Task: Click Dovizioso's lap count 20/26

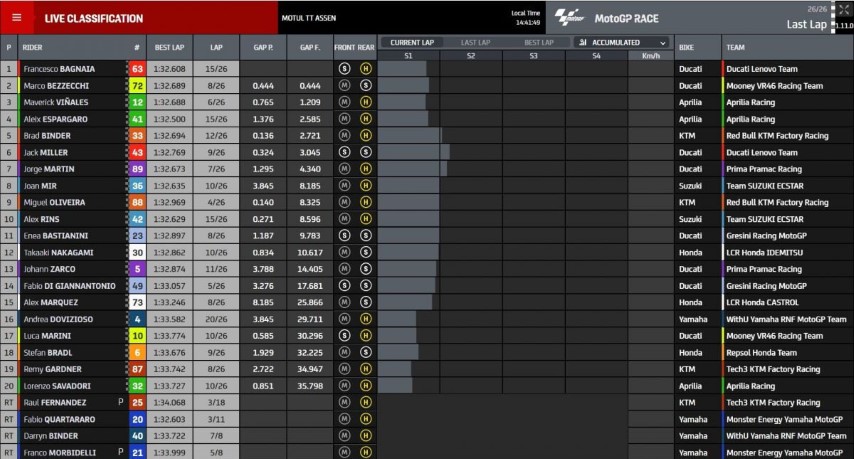Action: tap(216, 319)
